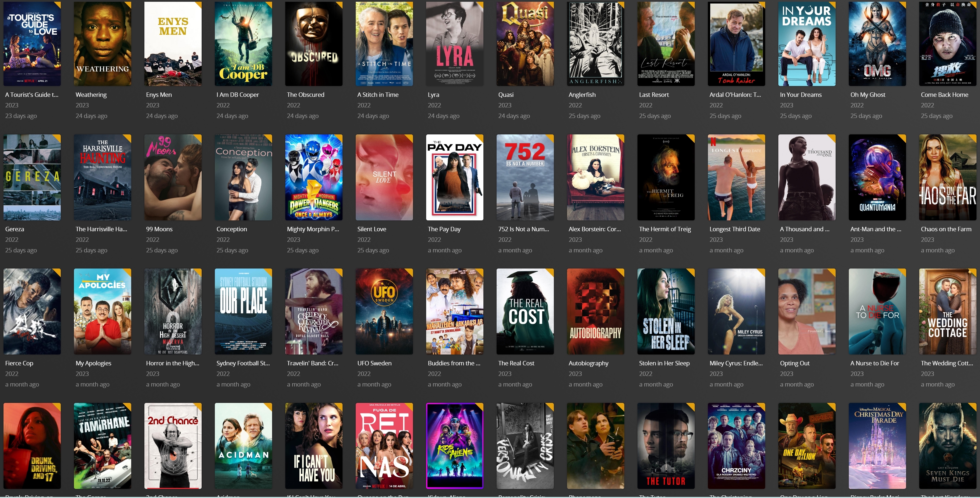Image resolution: width=980 pixels, height=498 pixels.
Task: Open the Fierce Cop poster
Action: (32, 312)
